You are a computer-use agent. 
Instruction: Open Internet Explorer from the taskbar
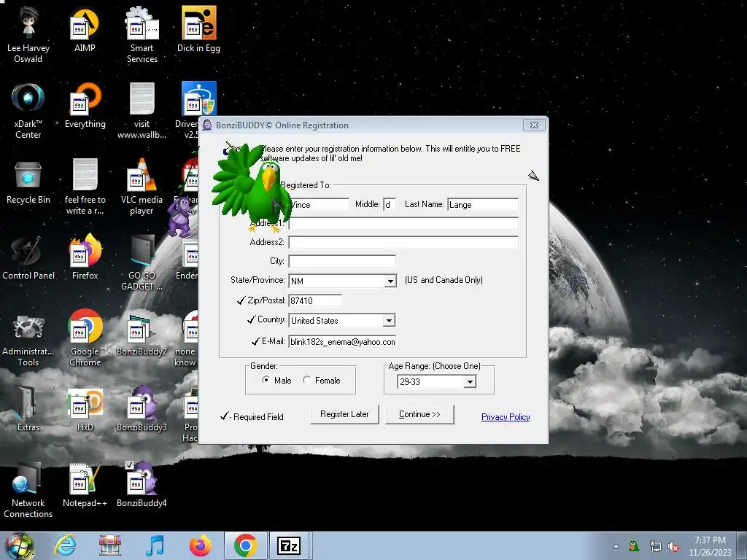pos(65,545)
